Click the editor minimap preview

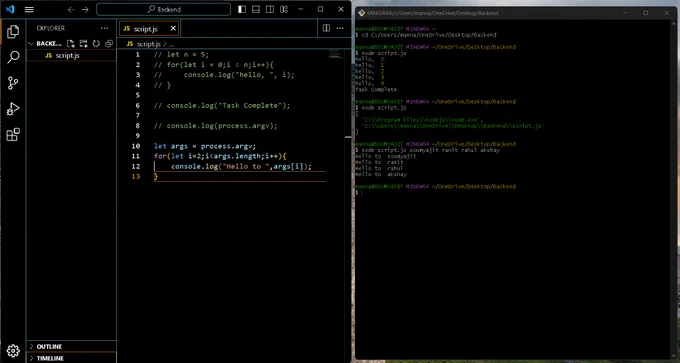(336, 53)
